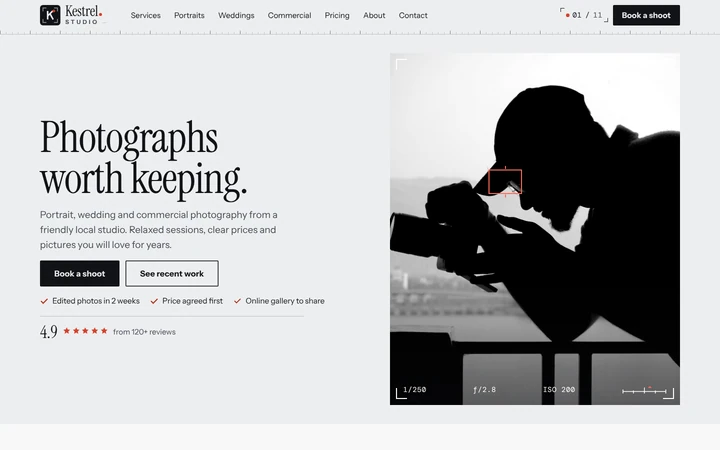Viewport: 720px width, 450px height.
Task: Click the f/2.8 aperture label
Action: click(484, 389)
